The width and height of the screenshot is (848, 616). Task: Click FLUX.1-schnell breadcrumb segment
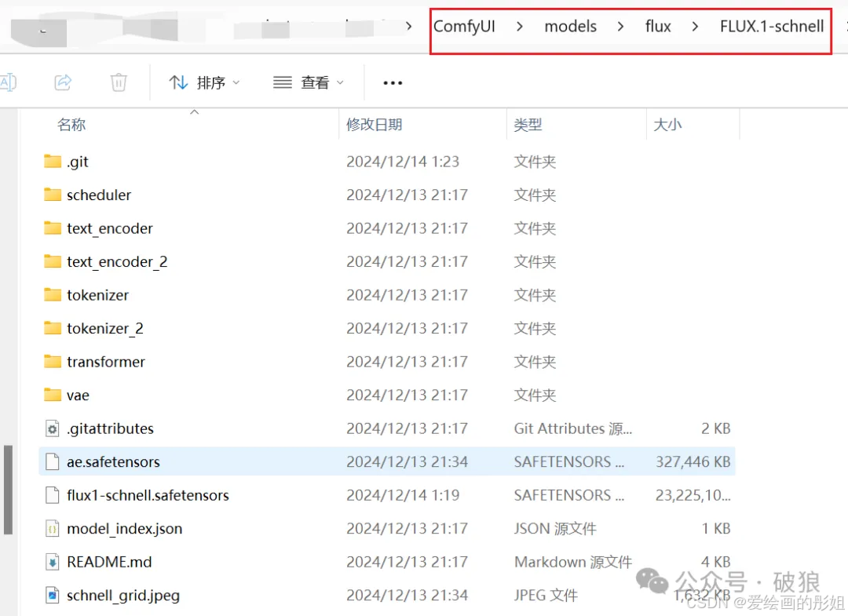772,26
